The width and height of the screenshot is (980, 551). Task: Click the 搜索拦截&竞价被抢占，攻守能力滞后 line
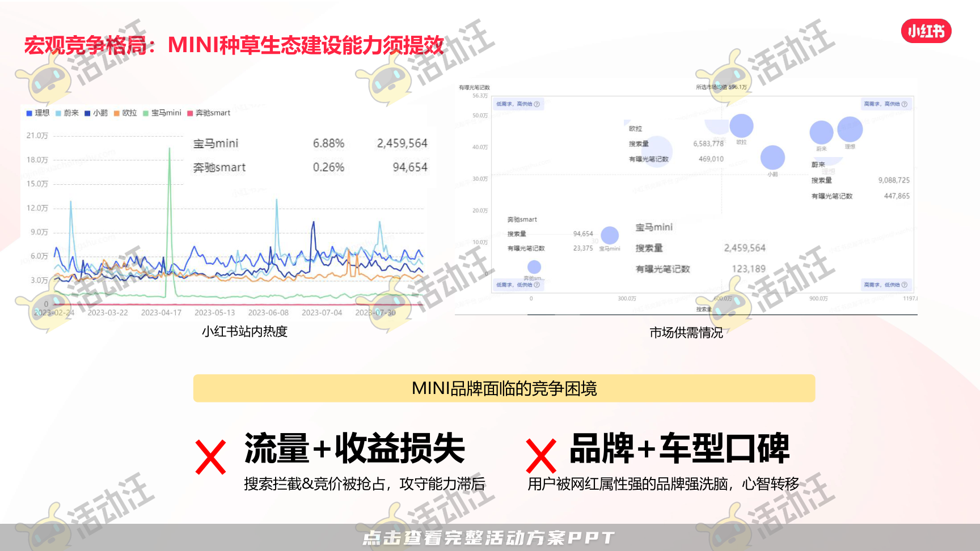(365, 484)
